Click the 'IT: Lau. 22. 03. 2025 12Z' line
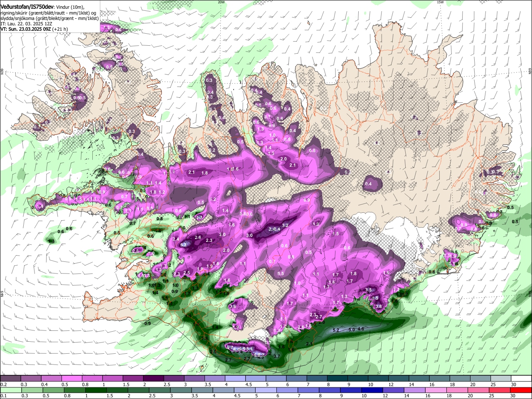Screen dimensions: 532x399 click(25, 24)
